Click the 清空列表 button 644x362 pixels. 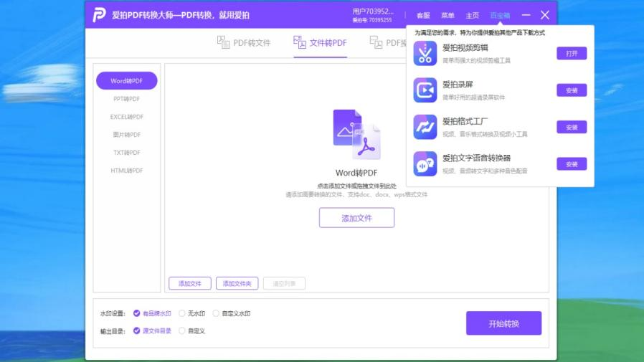[284, 283]
